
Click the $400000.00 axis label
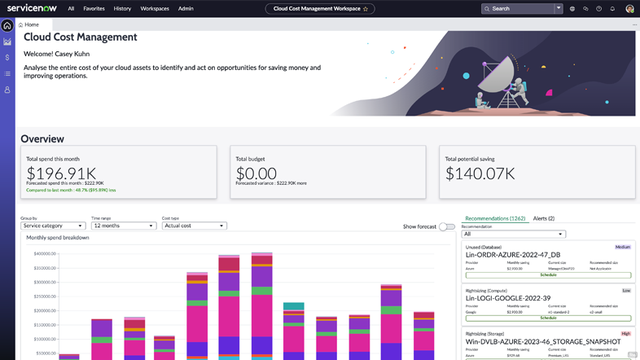(x=45, y=254)
